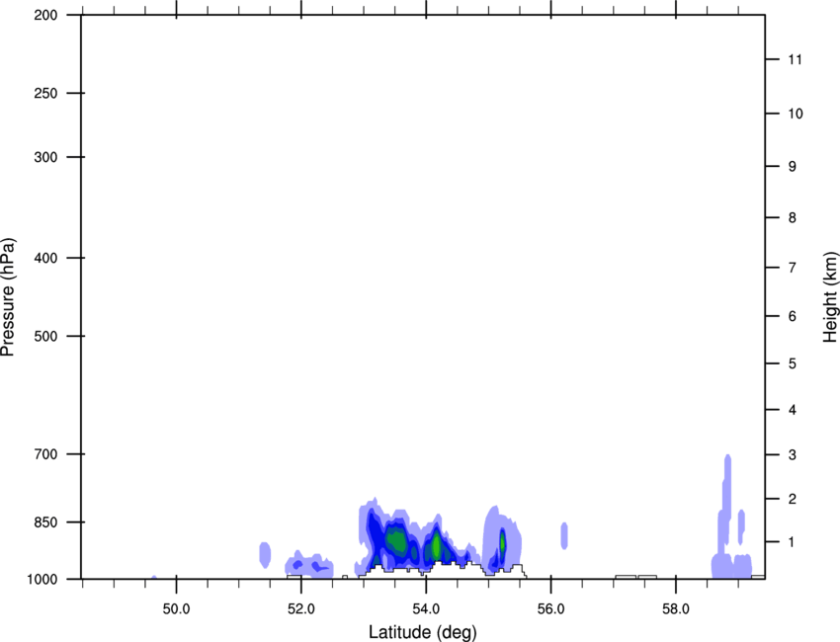The width and height of the screenshot is (840, 642).
Task: Click the 54.0 latitude tick label
Action: click(426, 609)
